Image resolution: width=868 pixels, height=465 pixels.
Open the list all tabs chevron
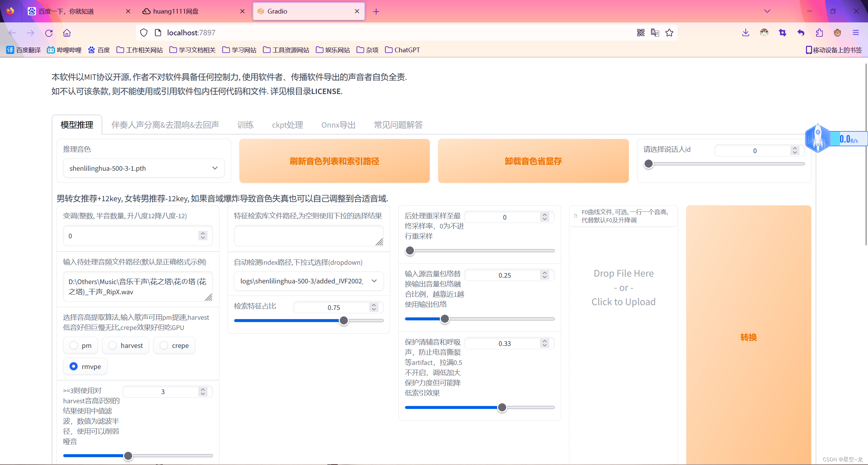tap(767, 11)
